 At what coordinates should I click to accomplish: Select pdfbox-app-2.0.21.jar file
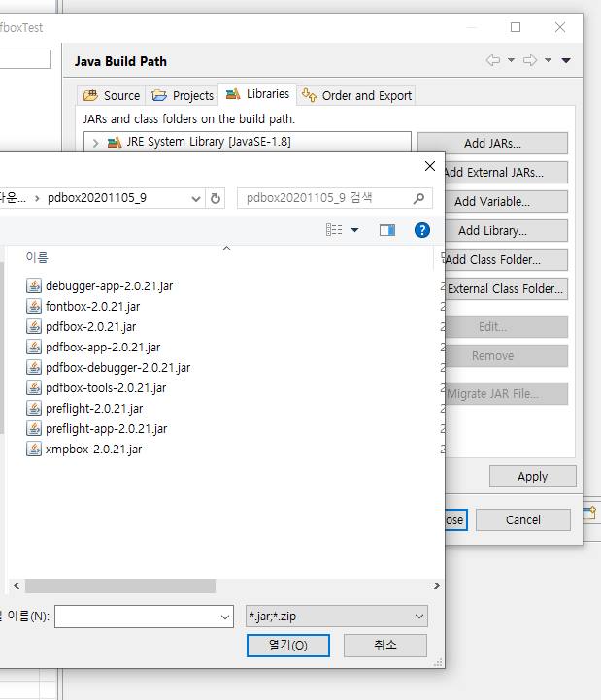pos(103,348)
